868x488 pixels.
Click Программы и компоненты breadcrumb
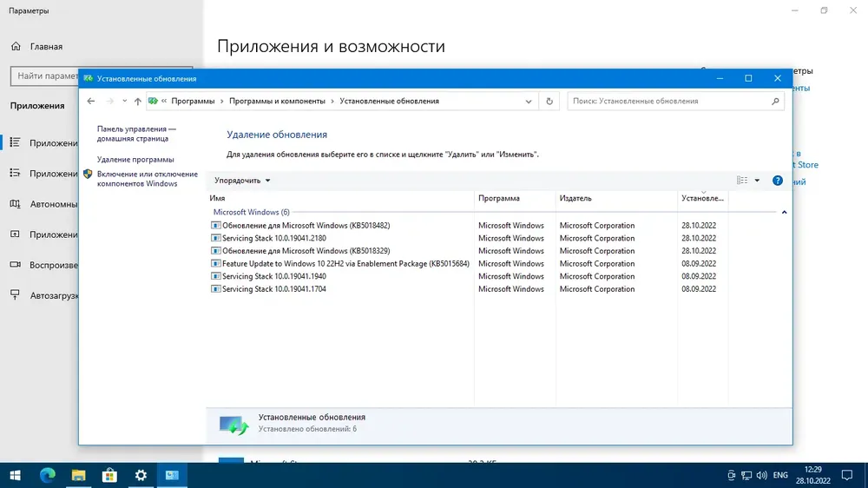[277, 102]
